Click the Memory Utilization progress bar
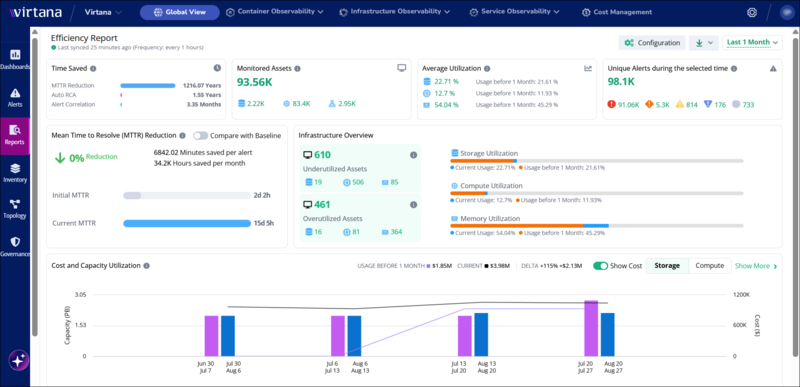The width and height of the screenshot is (800, 387). tap(596, 225)
